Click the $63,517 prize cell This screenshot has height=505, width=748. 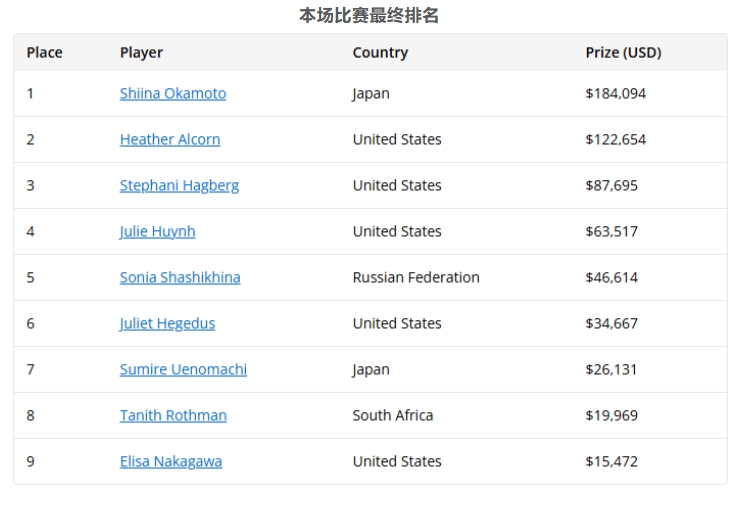point(612,231)
